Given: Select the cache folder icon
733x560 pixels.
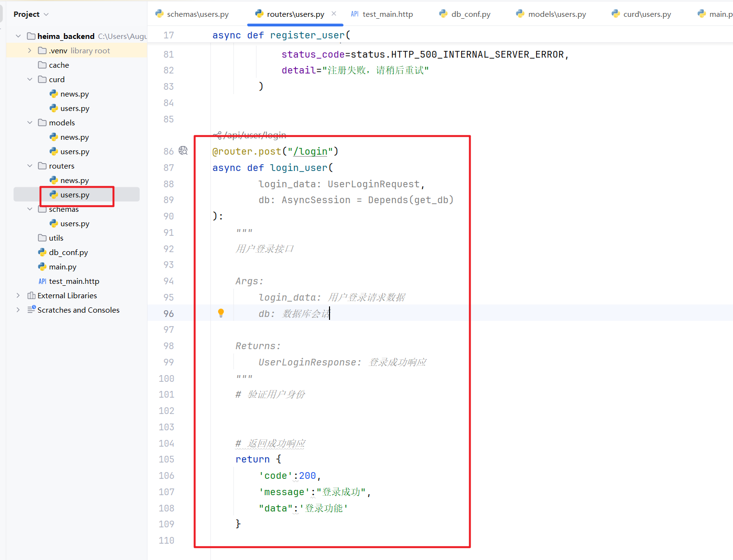Looking at the screenshot, I should tap(42, 65).
